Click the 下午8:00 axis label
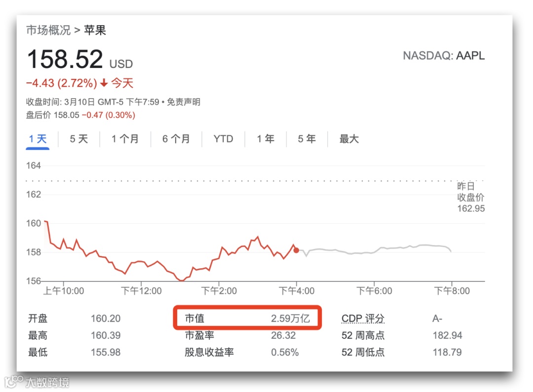 coord(452,291)
